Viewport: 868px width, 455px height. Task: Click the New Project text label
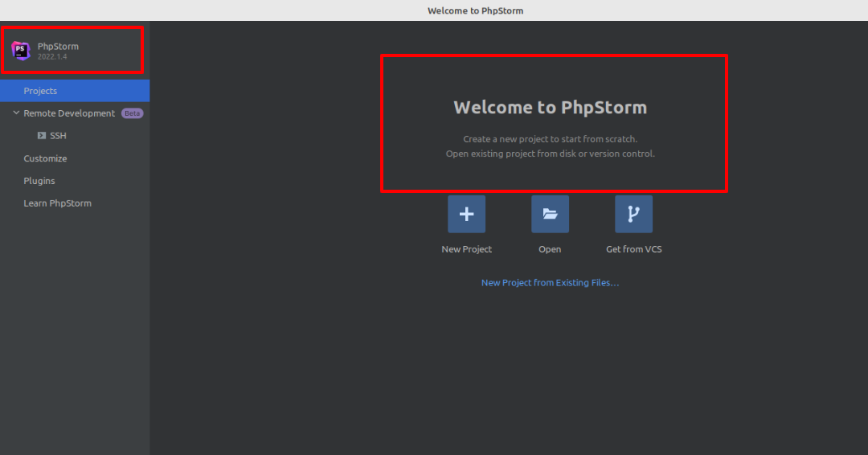466,249
